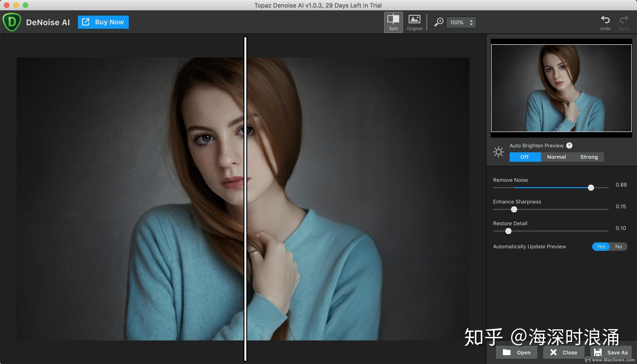Undo the last adjustment

(605, 22)
